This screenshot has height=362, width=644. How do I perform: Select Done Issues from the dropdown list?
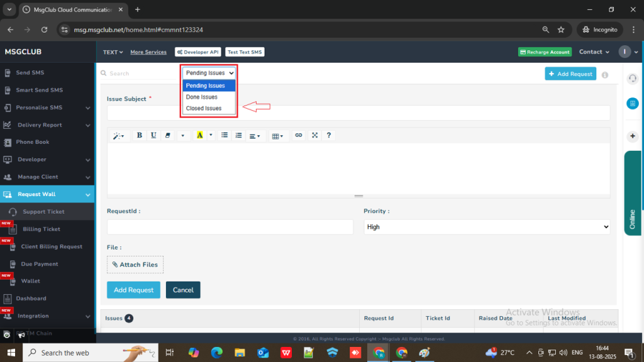coord(209,97)
